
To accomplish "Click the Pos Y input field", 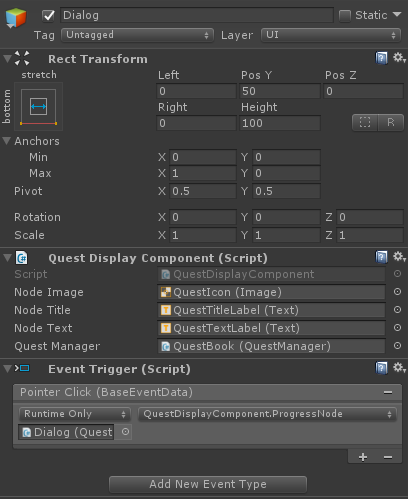I will (280, 91).
